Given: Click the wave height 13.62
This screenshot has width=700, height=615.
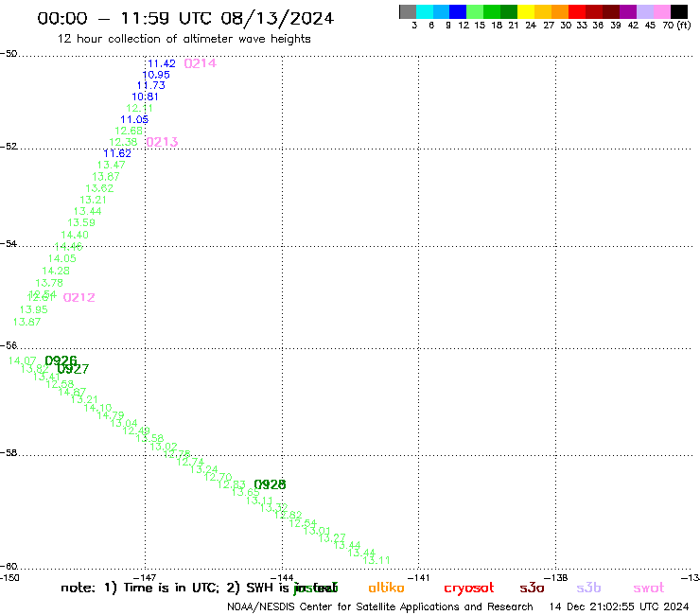Looking at the screenshot, I should pyautogui.click(x=99, y=188).
